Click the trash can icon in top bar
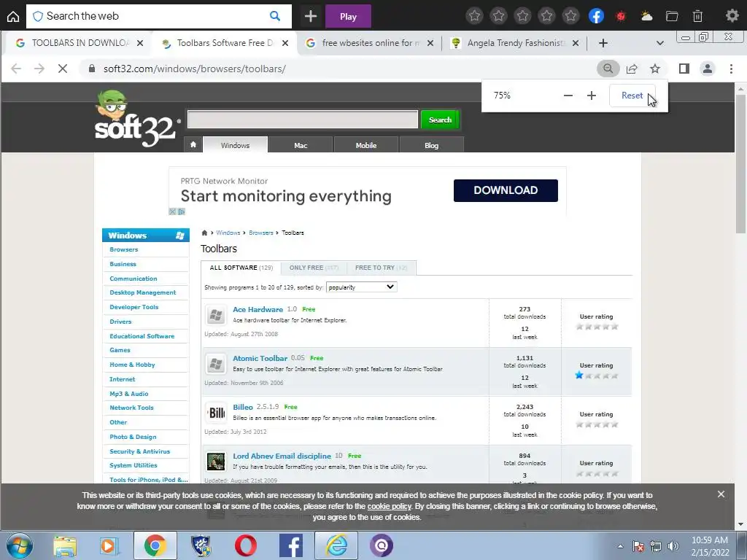The width and height of the screenshot is (747, 560). tap(697, 16)
